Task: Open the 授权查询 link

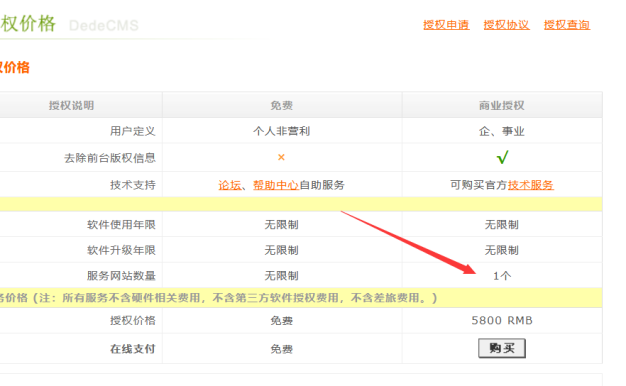Action: (x=567, y=25)
